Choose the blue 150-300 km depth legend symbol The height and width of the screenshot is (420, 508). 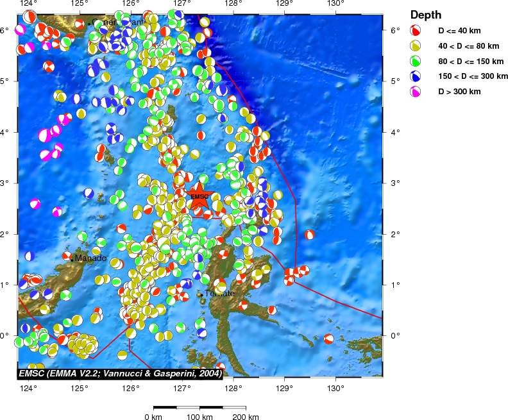coord(416,76)
